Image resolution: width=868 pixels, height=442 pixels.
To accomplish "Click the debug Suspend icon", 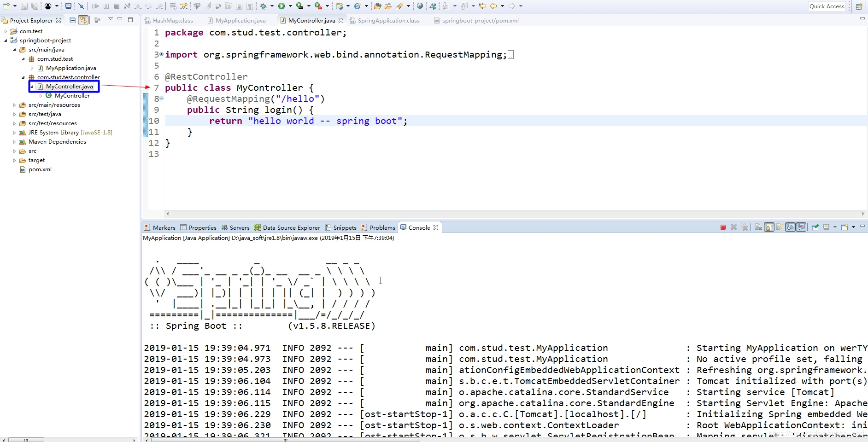I will pyautogui.click(x=106, y=6).
